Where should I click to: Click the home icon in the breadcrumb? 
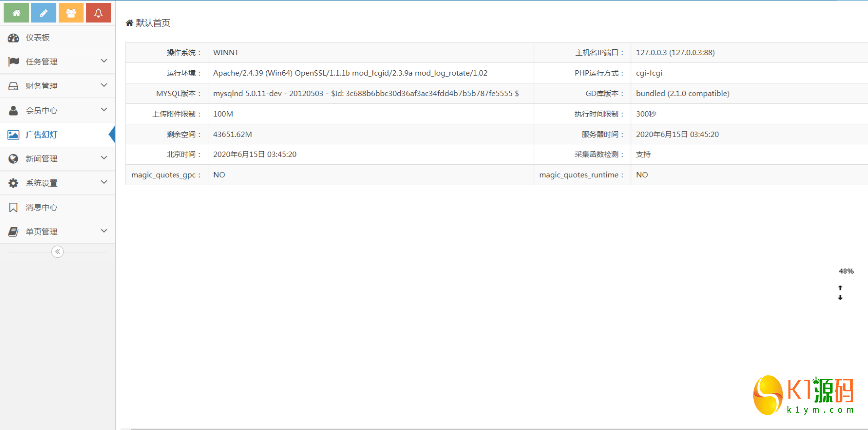tap(129, 23)
